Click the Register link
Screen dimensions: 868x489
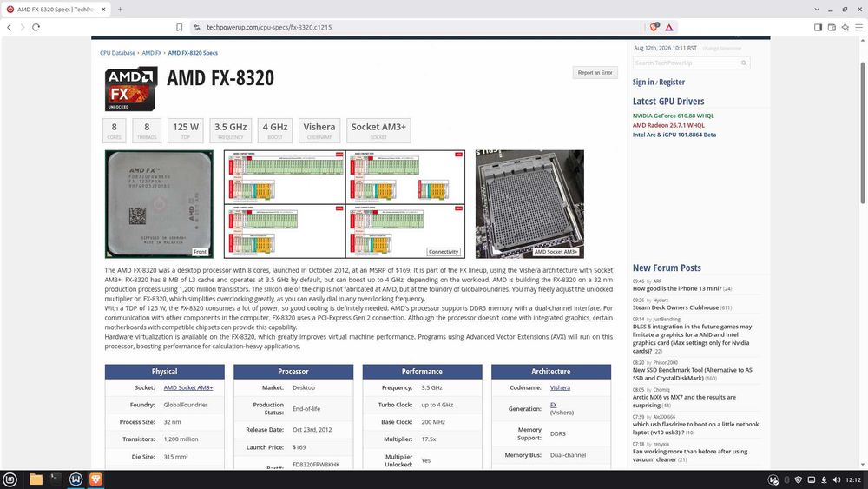[672, 82]
